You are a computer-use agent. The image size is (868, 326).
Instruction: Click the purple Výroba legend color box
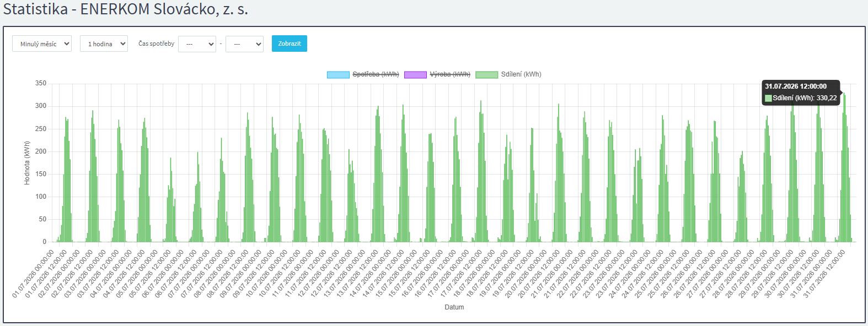(415, 74)
